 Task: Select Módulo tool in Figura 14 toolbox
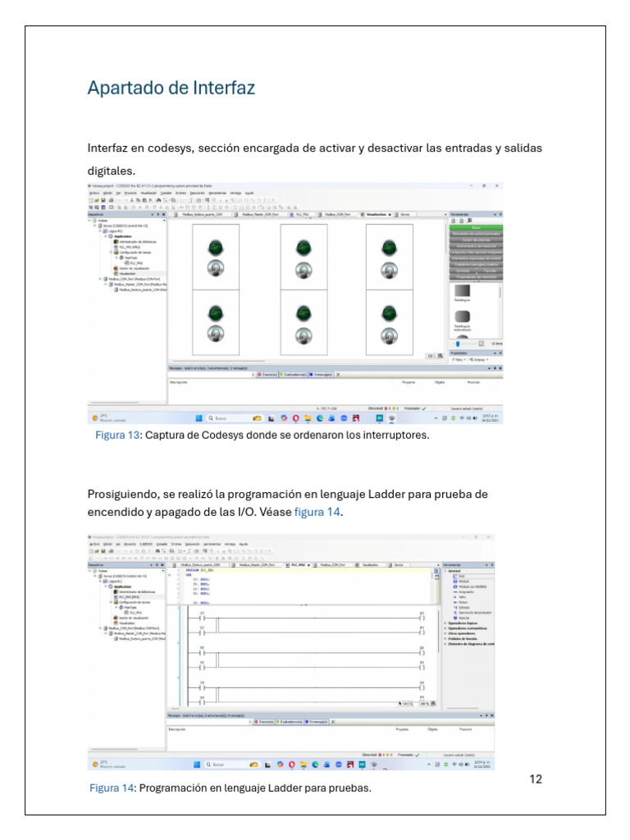point(461,582)
